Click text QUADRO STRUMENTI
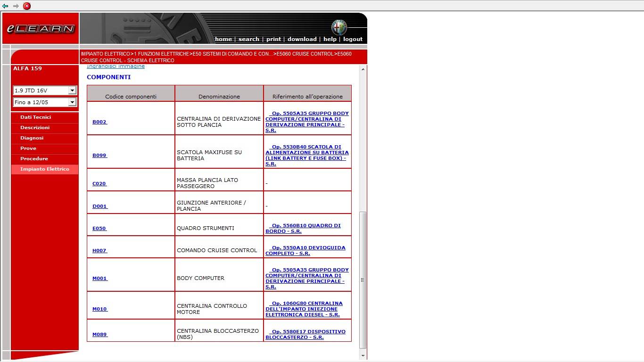 (x=206, y=228)
